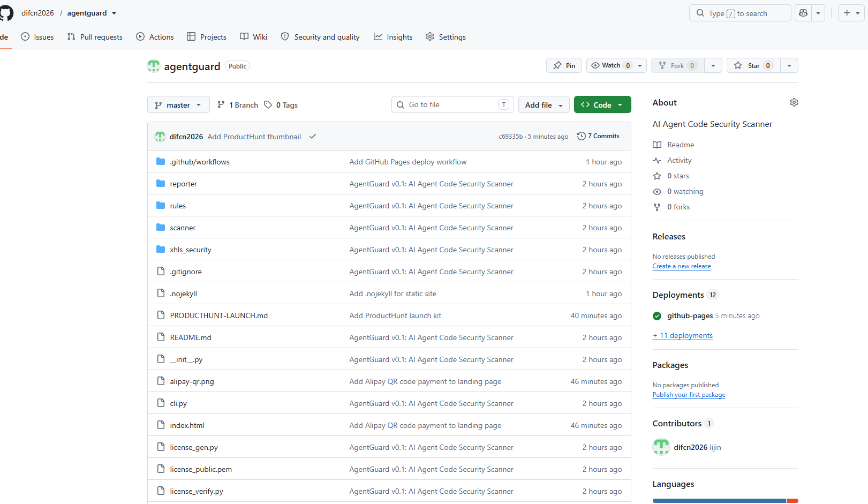Open github-pages deployment link
The height and width of the screenshot is (504, 868).
pyautogui.click(x=690, y=315)
